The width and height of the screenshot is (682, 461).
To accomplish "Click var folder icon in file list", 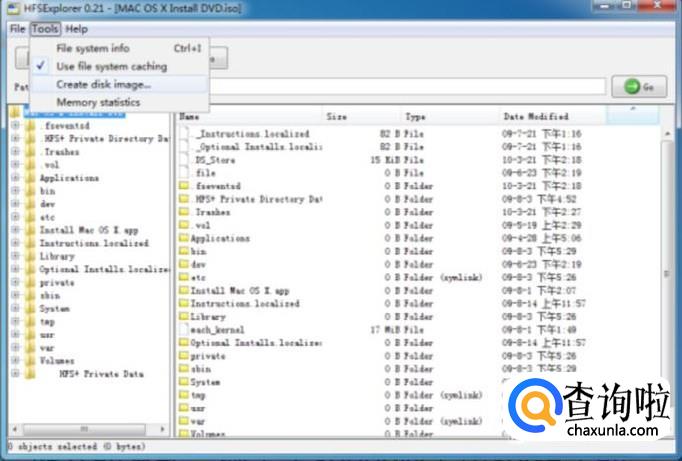I will click(184, 421).
